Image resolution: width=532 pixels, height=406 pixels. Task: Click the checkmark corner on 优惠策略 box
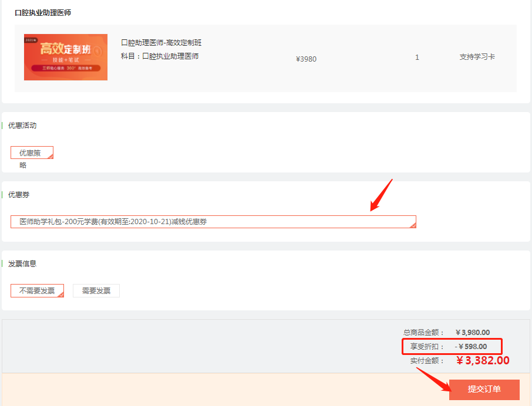click(x=50, y=156)
